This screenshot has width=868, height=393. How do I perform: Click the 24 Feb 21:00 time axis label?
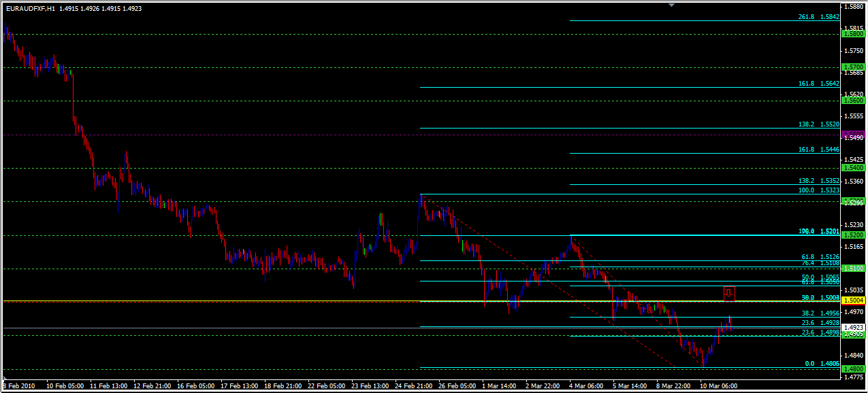point(413,386)
